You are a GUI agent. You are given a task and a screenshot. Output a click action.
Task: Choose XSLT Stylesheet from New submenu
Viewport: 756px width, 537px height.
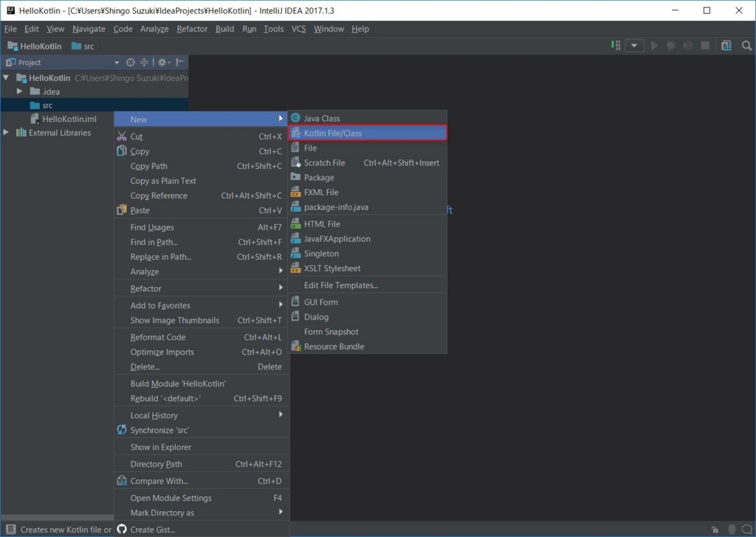coord(368,268)
